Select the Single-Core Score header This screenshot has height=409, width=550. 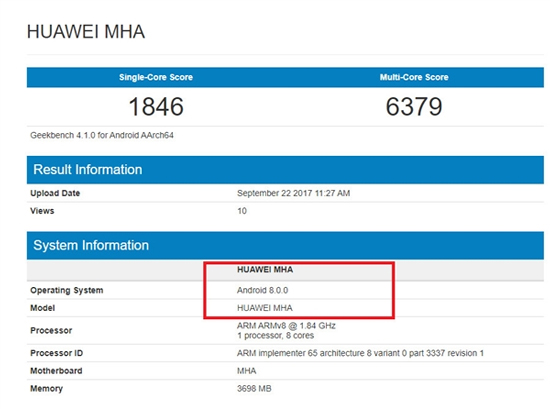click(x=156, y=77)
